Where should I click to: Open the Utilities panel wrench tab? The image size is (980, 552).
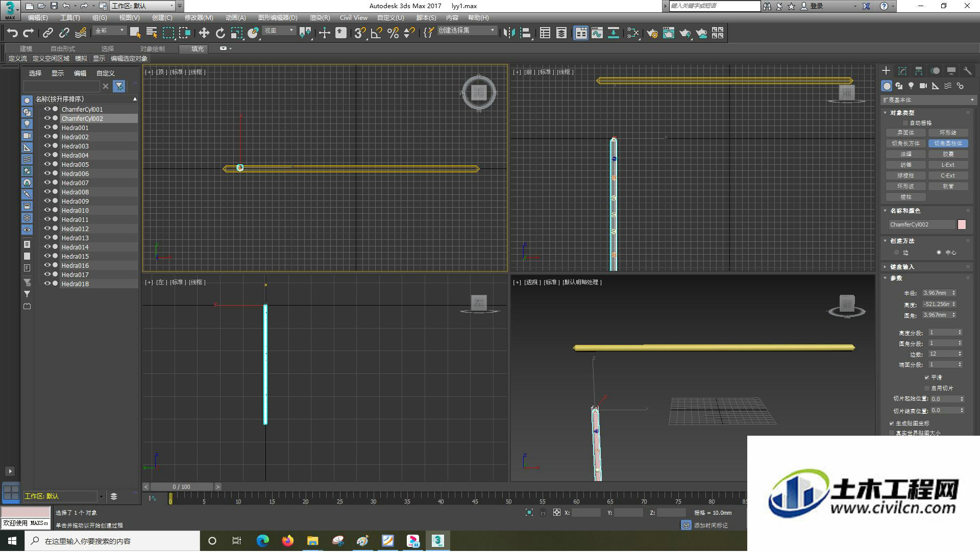pyautogui.click(x=967, y=71)
